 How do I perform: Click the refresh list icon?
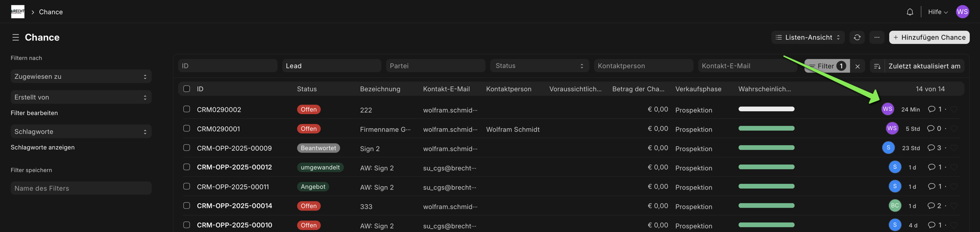pyautogui.click(x=857, y=37)
